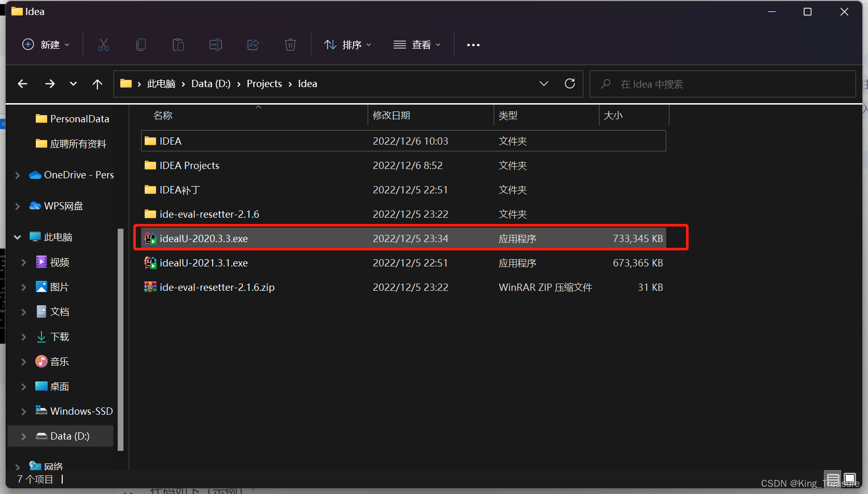Image resolution: width=868 pixels, height=494 pixels.
Task: Click Data (D:) in the address breadcrumb
Action: (211, 83)
